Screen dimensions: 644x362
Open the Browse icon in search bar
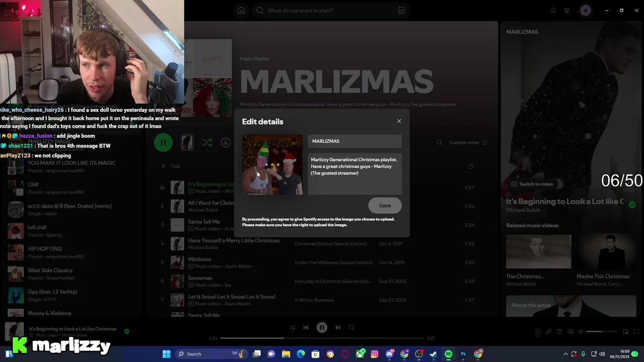click(401, 11)
